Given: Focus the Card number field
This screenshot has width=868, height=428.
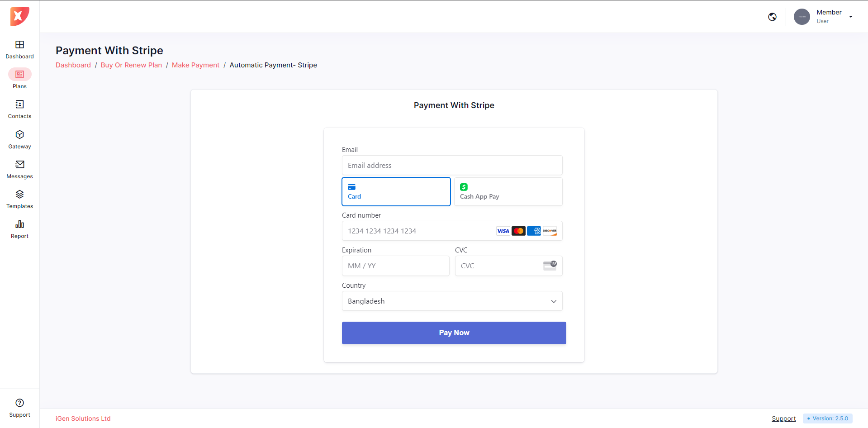Looking at the screenshot, I should (x=418, y=231).
